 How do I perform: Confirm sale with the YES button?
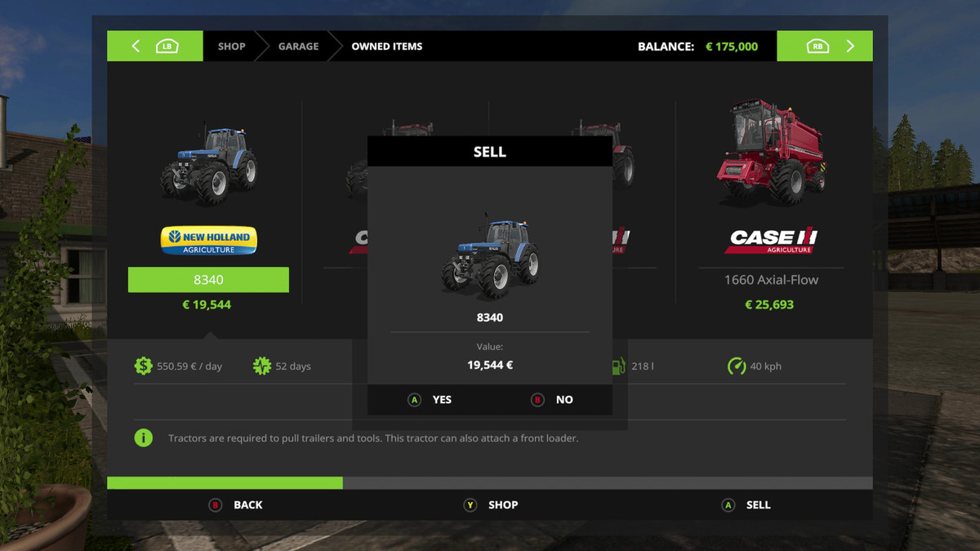(430, 399)
